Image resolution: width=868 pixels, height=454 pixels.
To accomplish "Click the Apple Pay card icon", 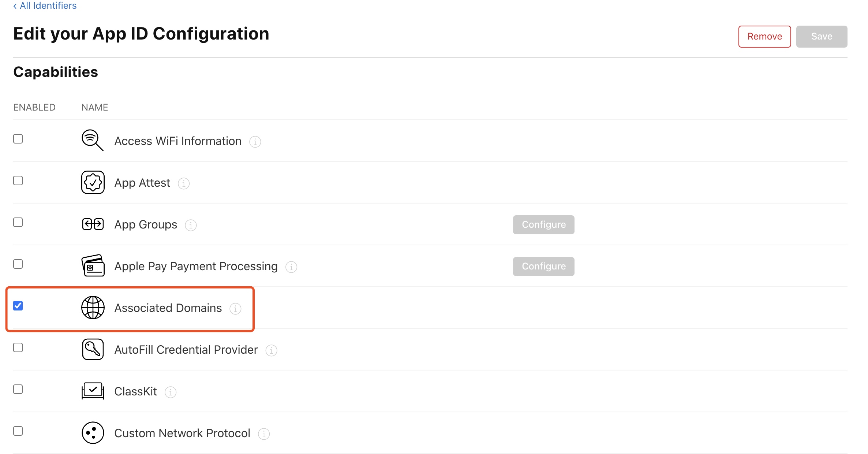I will coord(93,266).
